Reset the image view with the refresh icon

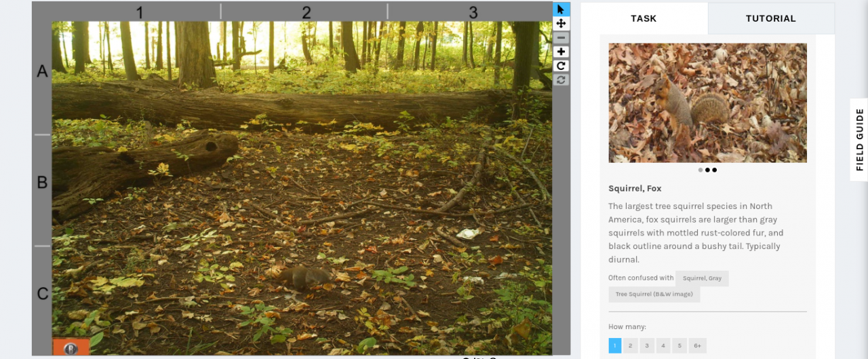[561, 80]
